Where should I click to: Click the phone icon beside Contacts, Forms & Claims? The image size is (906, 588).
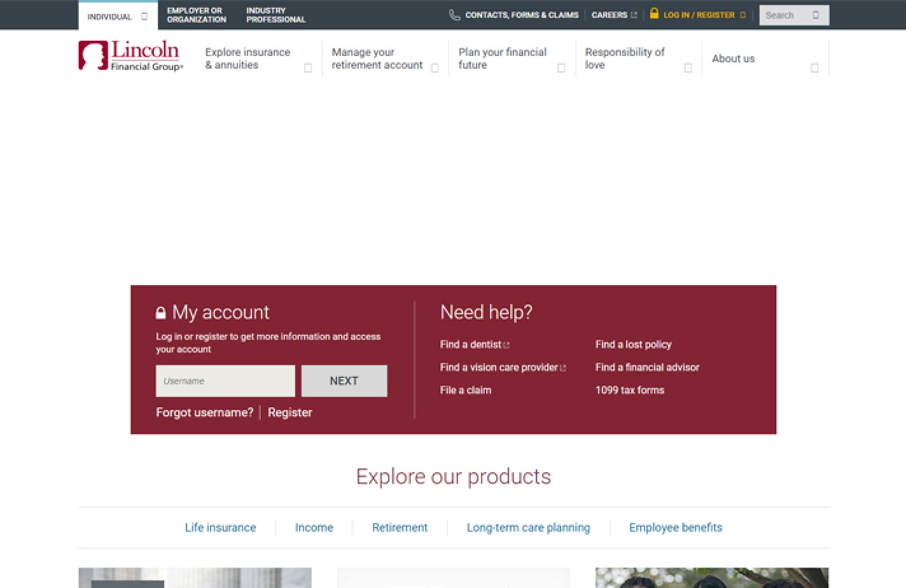(454, 15)
